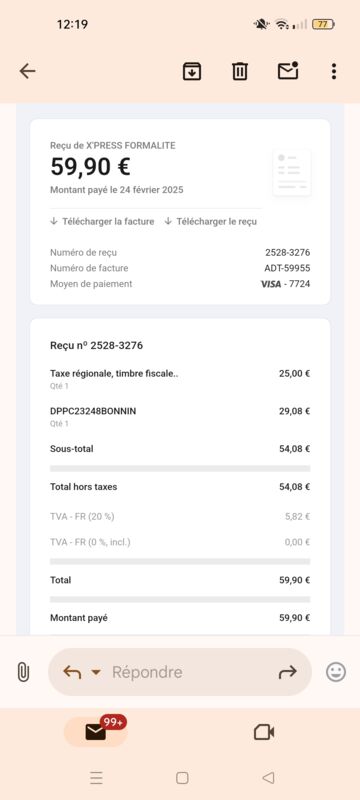Viewport: 360px width, 800px height.
Task: Tap the paperclip attachment icon
Action: click(22, 672)
